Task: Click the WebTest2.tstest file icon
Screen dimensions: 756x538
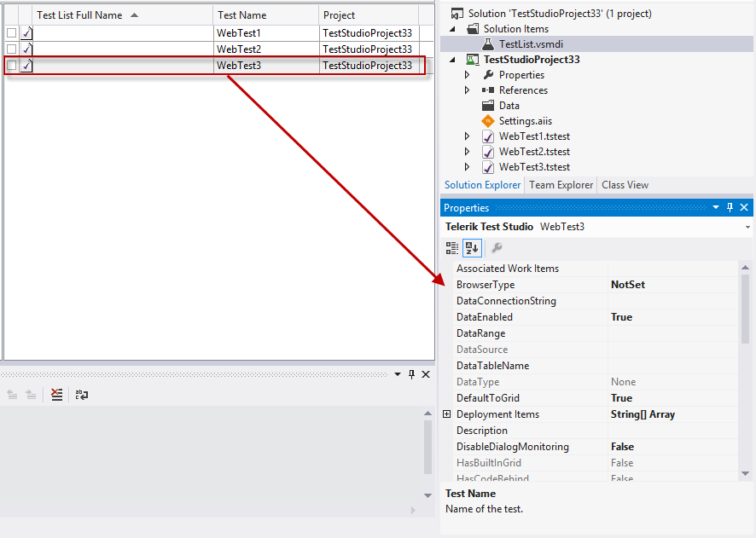Action: [x=488, y=153]
